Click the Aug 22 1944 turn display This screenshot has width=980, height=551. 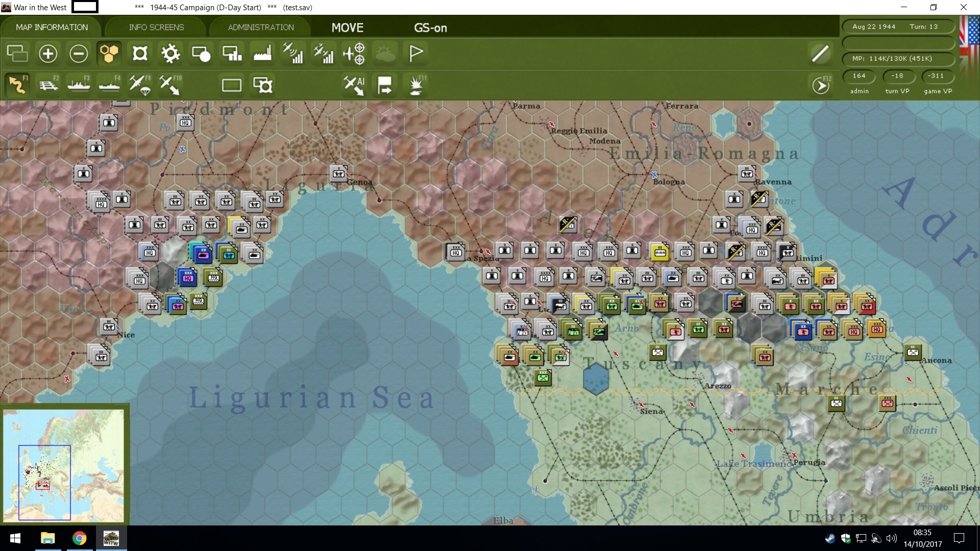pos(897,27)
